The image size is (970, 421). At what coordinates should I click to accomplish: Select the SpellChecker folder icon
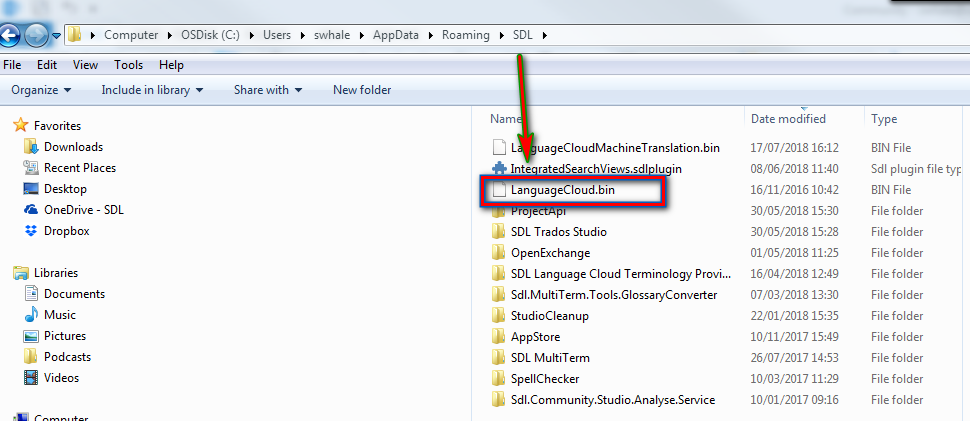pyautogui.click(x=499, y=379)
